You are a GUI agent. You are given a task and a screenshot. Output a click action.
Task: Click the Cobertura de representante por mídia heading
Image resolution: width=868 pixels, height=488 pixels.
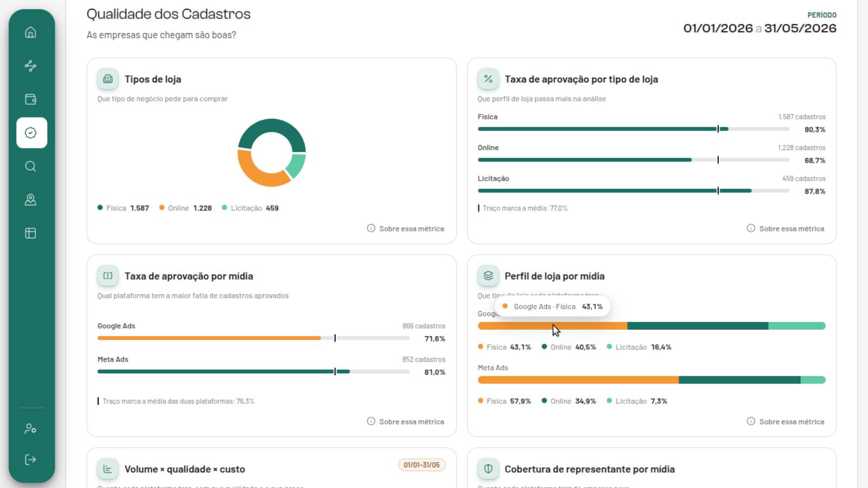(x=590, y=470)
